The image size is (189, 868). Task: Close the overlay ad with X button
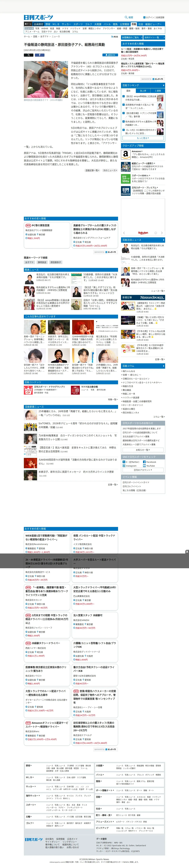[187, 552]
